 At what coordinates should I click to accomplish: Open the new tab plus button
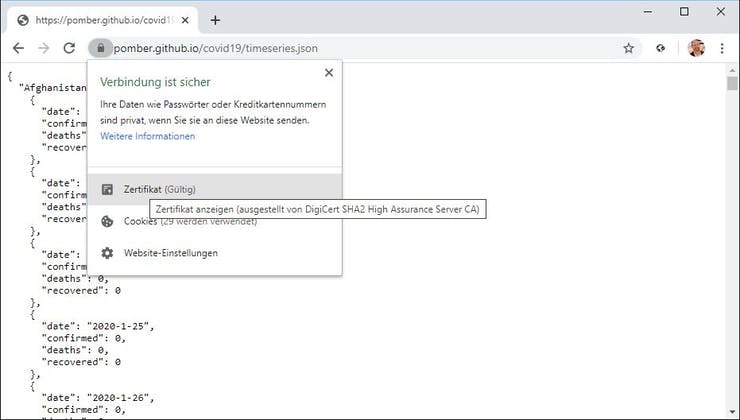tap(215, 20)
